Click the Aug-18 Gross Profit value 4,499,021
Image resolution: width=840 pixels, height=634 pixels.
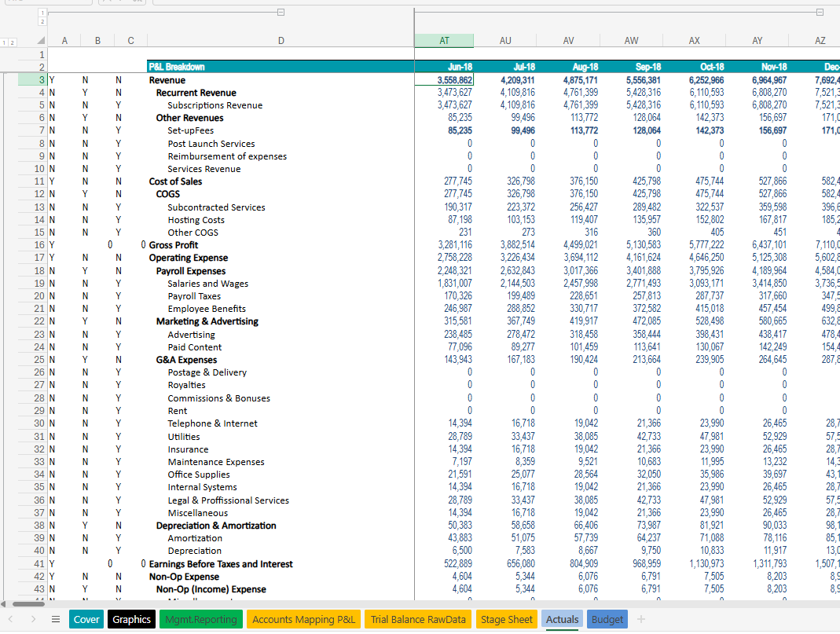pyautogui.click(x=568, y=244)
